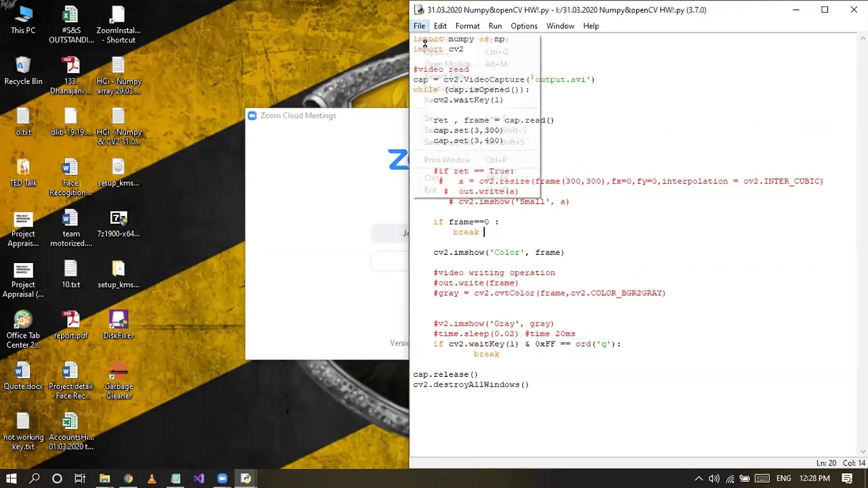
Task: Click the line "cv2.imshow('Color', frame)"
Action: pos(498,252)
